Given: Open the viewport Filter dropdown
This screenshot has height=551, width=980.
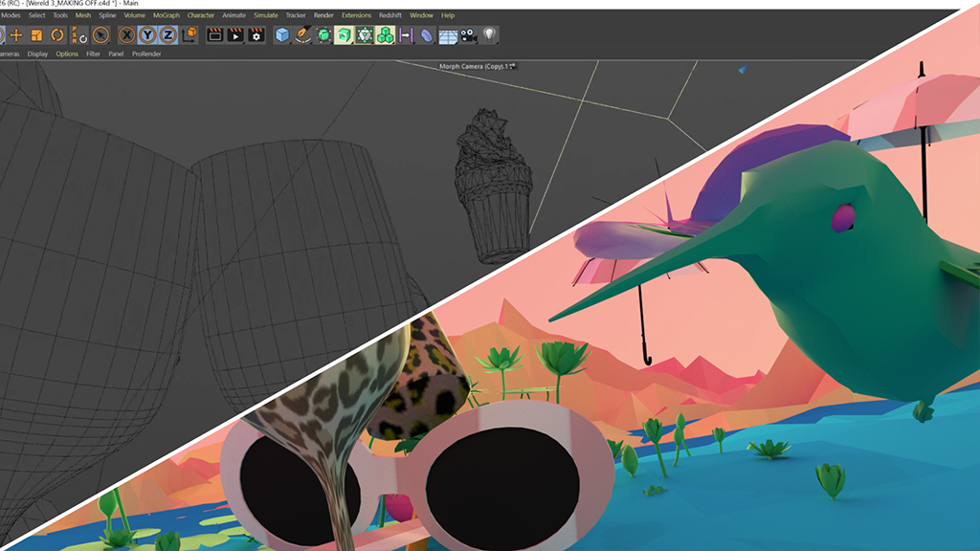Looking at the screenshot, I should pyautogui.click(x=93, y=55).
